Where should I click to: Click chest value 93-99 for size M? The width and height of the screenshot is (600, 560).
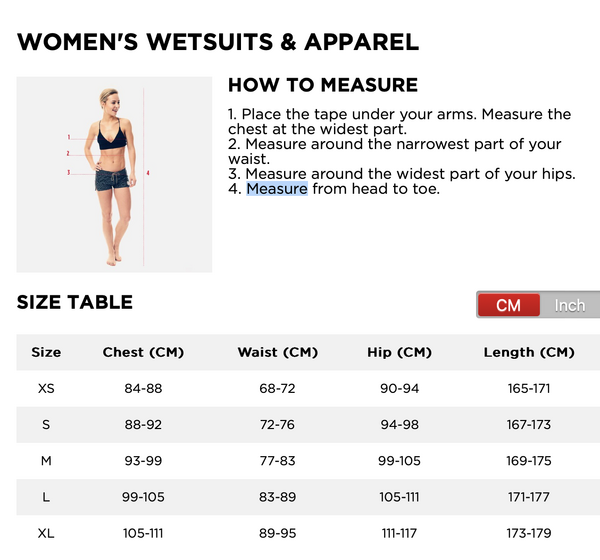click(x=143, y=461)
